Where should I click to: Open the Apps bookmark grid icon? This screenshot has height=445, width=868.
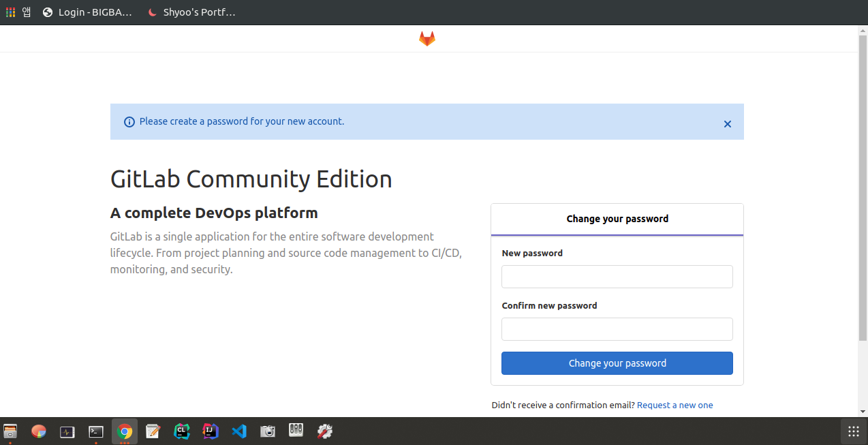coord(10,12)
